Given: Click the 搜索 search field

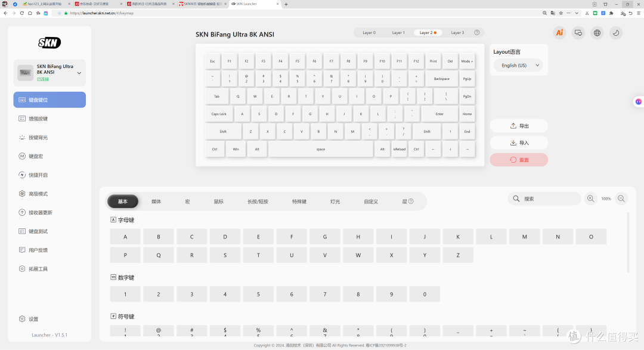Looking at the screenshot, I should 544,199.
